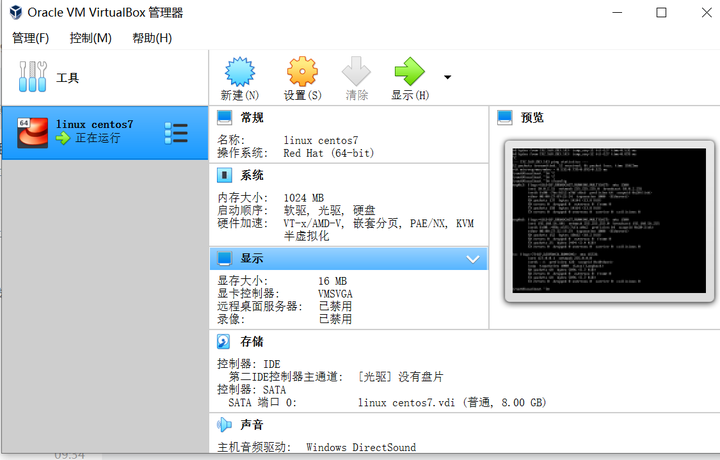Image resolution: width=720 pixels, height=460 pixels.
Task: Click the [光驱] 没有盘片 entry
Action: (400, 377)
